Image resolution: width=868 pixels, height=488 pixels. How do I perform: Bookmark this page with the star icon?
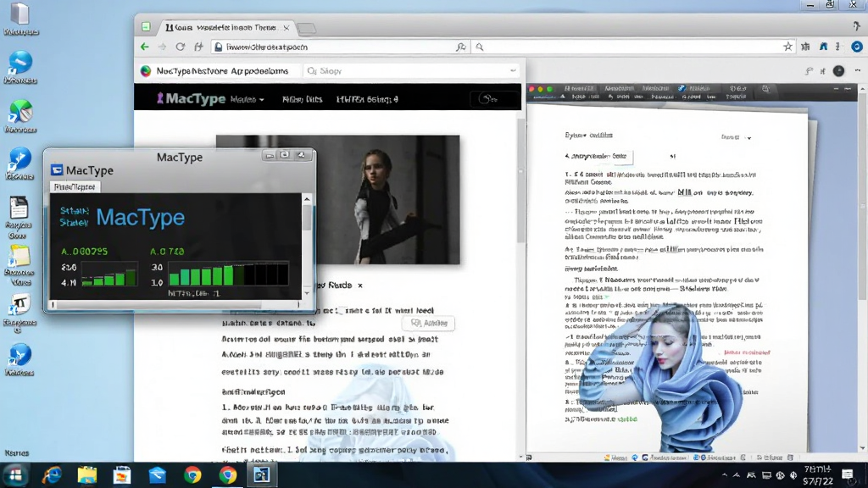787,47
